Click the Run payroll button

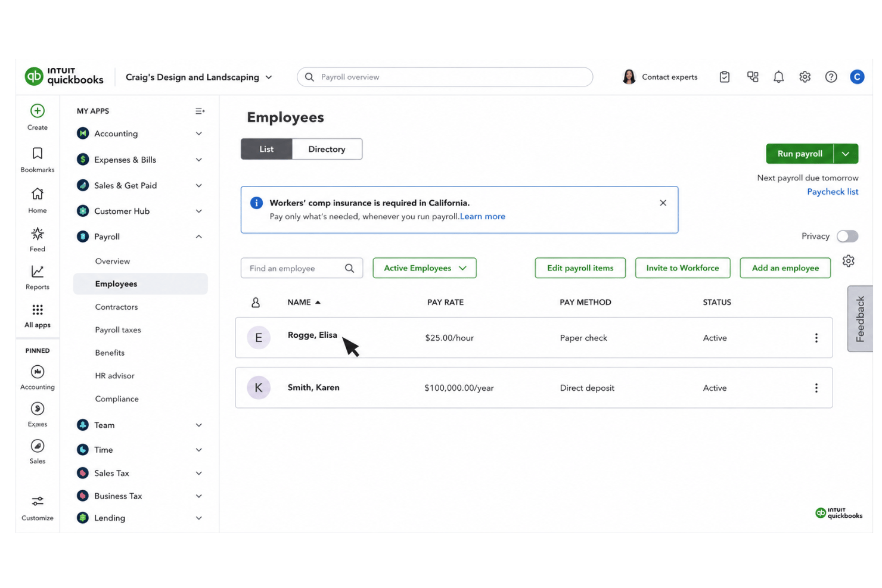[x=800, y=154]
